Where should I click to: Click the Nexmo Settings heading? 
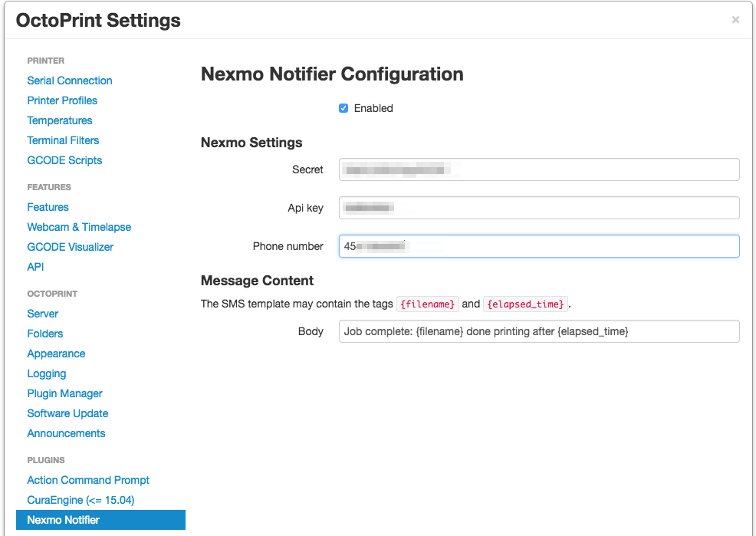[x=251, y=143]
